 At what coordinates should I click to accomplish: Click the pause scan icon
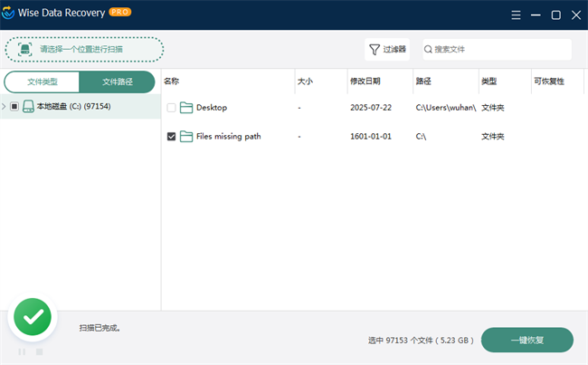tap(22, 351)
